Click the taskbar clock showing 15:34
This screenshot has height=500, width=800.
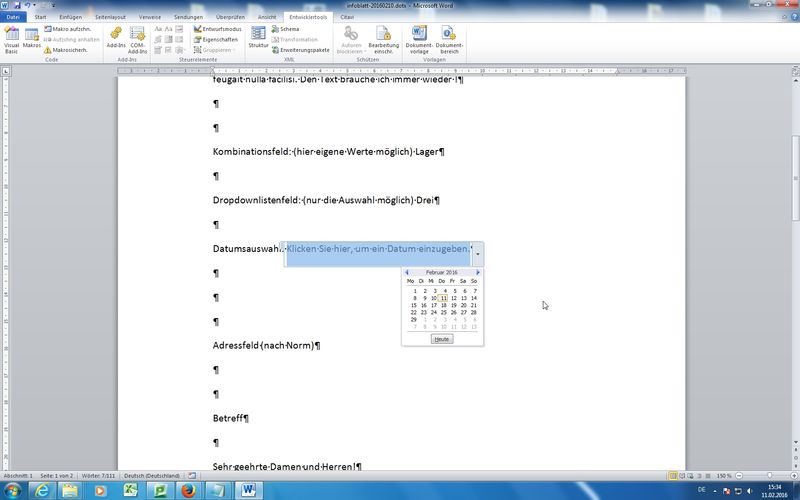point(774,491)
